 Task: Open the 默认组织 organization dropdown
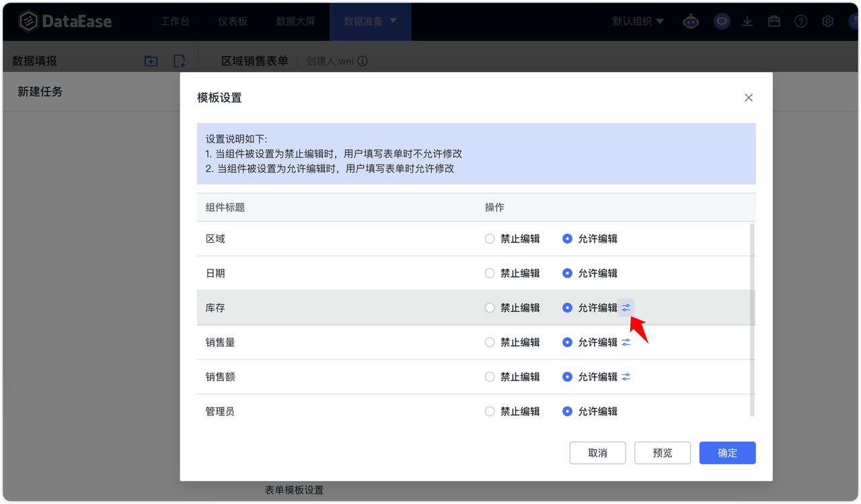pyautogui.click(x=638, y=22)
